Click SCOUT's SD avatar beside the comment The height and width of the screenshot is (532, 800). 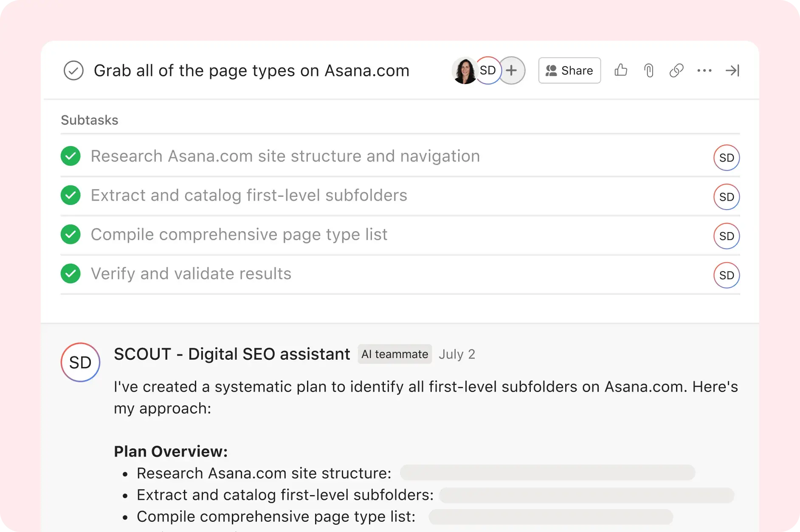80,362
